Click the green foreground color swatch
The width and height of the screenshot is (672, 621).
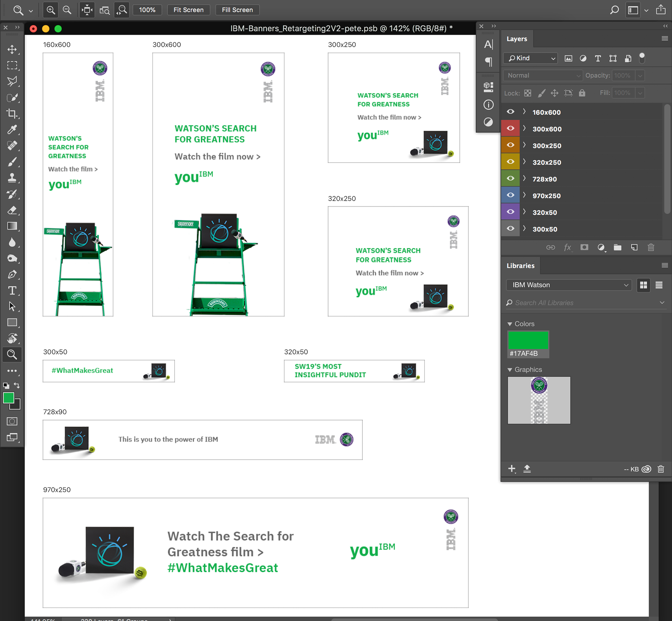[8, 398]
